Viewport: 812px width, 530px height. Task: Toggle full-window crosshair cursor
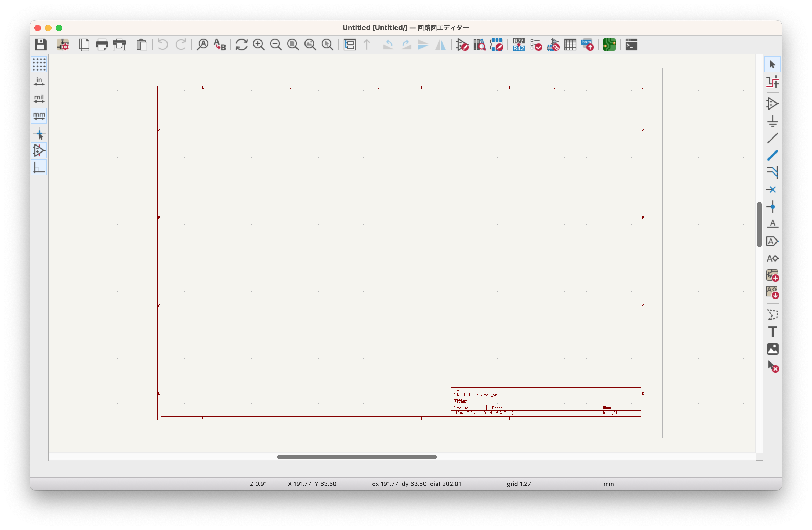click(x=39, y=134)
